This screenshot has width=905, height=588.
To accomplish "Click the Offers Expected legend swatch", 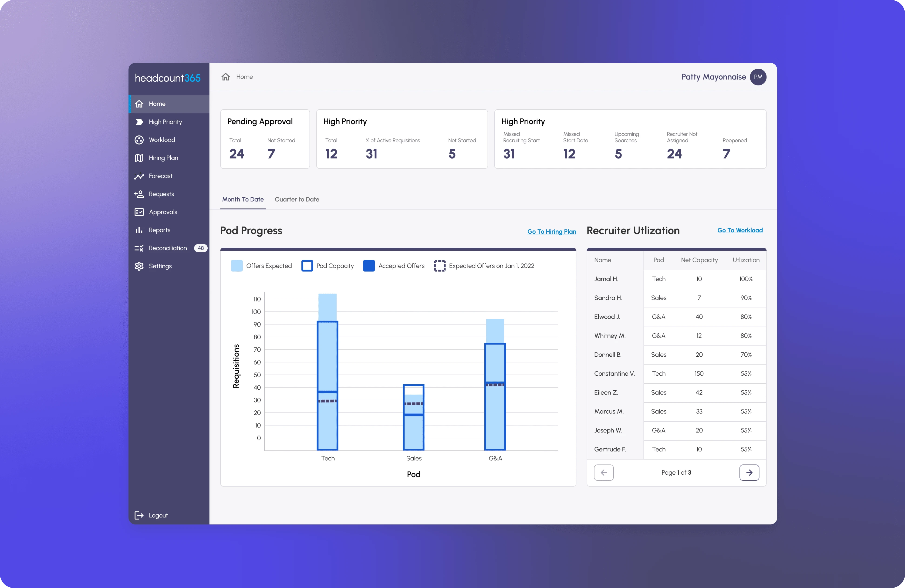I will click(236, 266).
